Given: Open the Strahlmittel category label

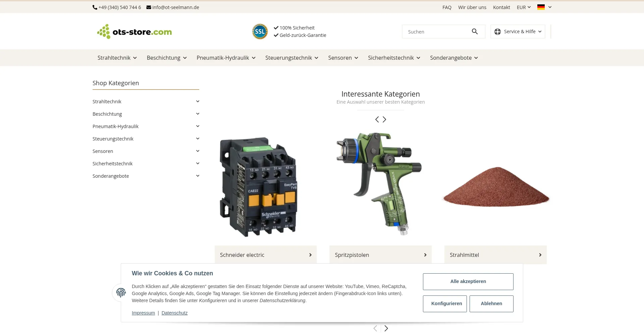Looking at the screenshot, I should pyautogui.click(x=464, y=255).
